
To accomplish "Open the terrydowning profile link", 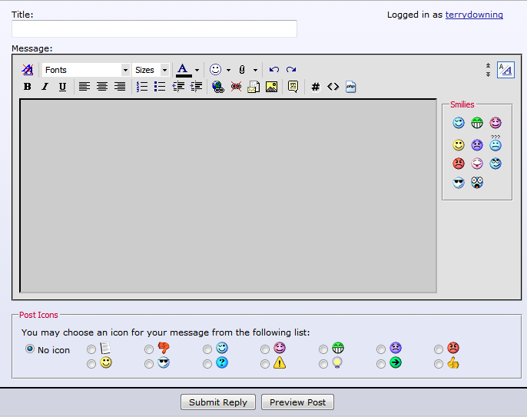I will coord(474,15).
